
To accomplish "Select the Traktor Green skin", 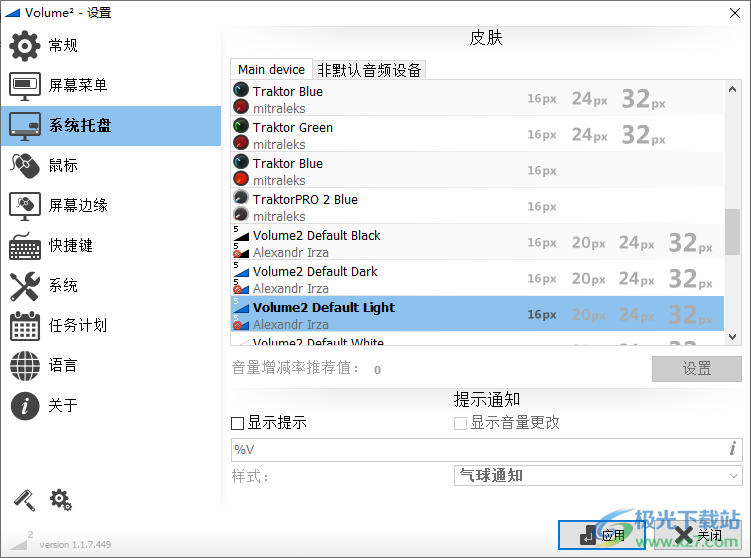I will coord(293,128).
